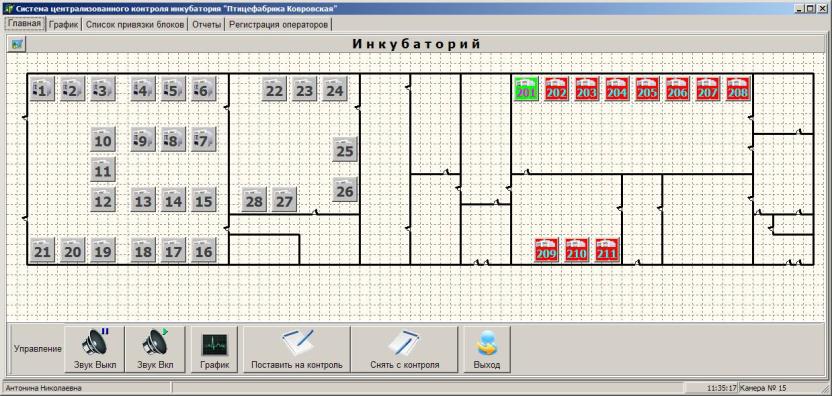Click Поставить на контроль button

(297, 349)
